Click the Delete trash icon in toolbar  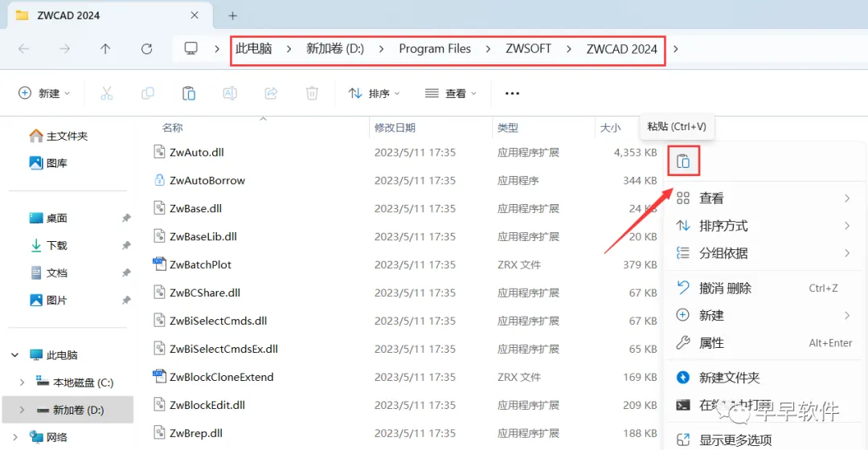(x=312, y=93)
